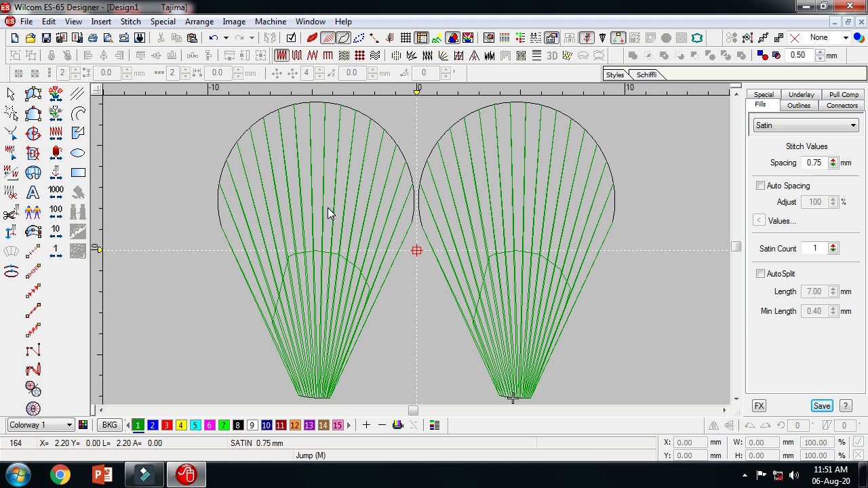
Task: Click the New design icon
Action: tap(14, 38)
